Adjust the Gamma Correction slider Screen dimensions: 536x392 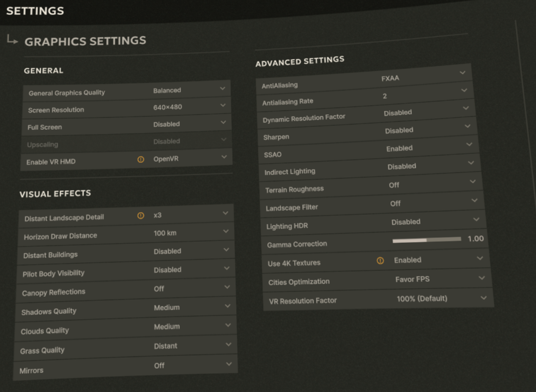427,240
